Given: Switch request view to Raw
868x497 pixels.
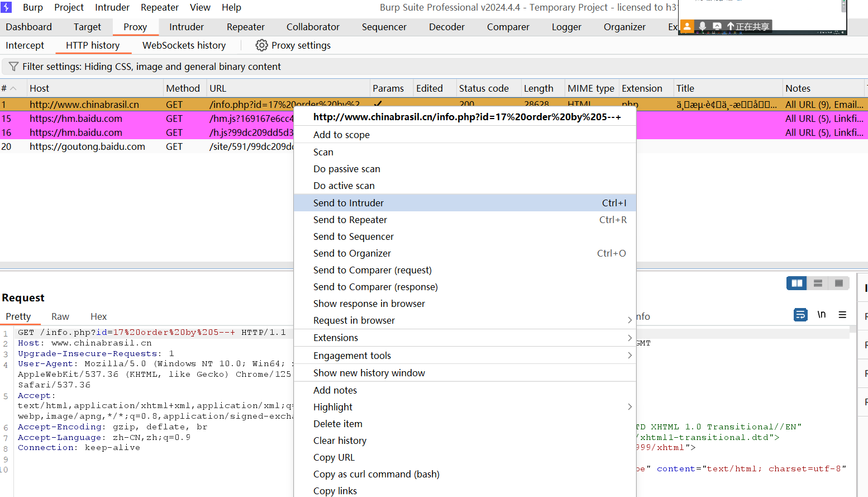Looking at the screenshot, I should (60, 316).
